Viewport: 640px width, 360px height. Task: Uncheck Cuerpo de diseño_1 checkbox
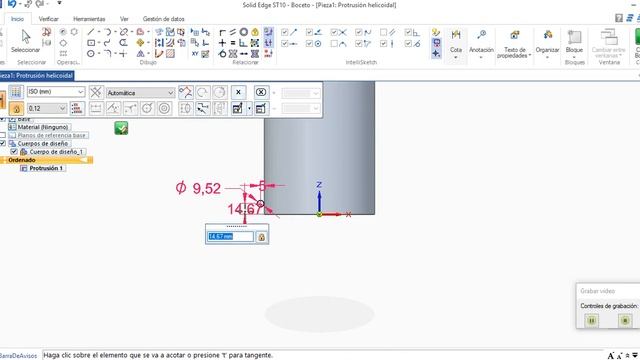click(x=14, y=151)
